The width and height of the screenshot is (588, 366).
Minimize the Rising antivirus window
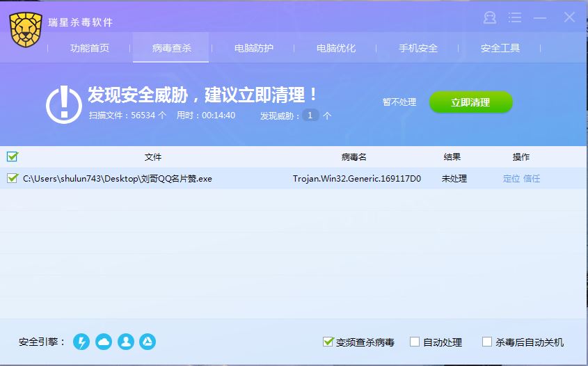pos(540,17)
